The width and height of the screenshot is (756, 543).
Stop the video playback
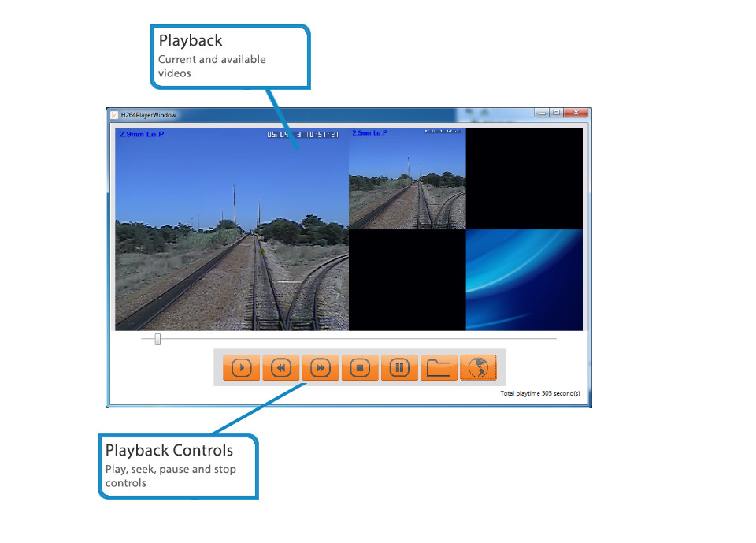click(360, 368)
